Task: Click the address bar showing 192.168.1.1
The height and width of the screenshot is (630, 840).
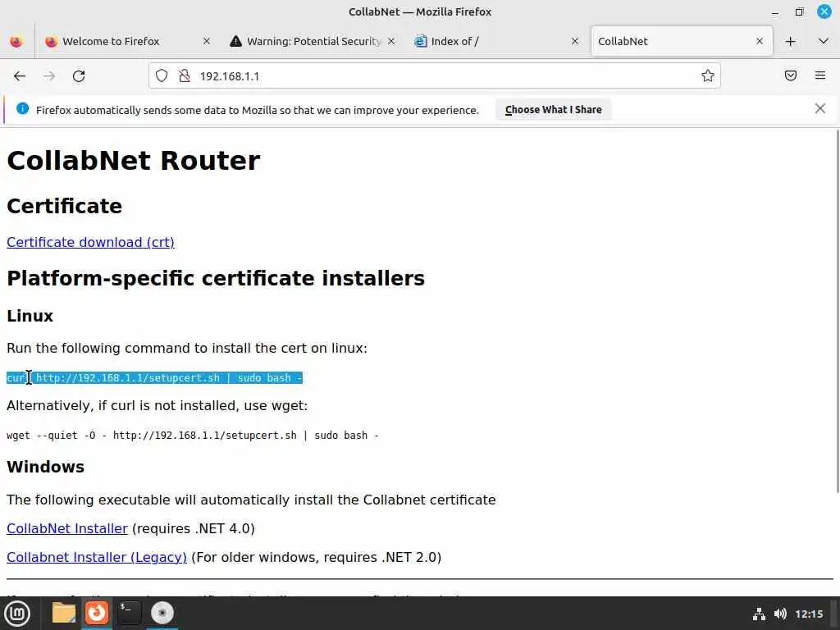Action: click(434, 76)
